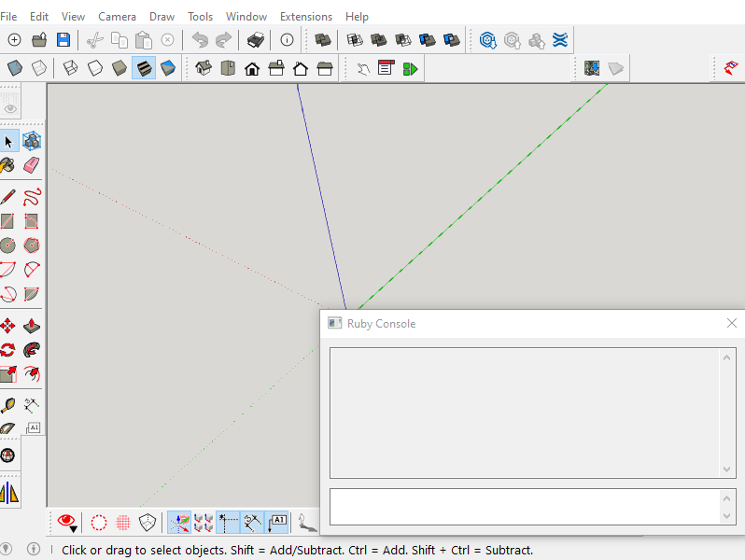
Task: Choose the Line pencil tool
Action: pyautogui.click(x=7, y=197)
